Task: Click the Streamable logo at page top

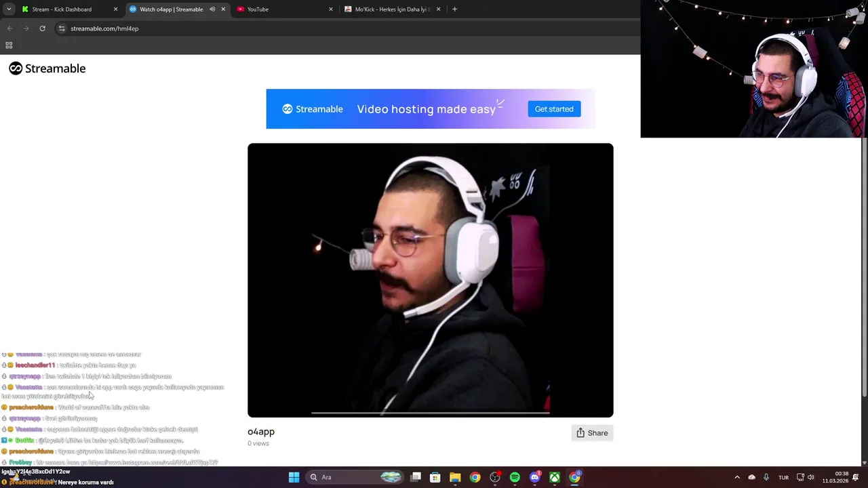Action: (x=47, y=68)
